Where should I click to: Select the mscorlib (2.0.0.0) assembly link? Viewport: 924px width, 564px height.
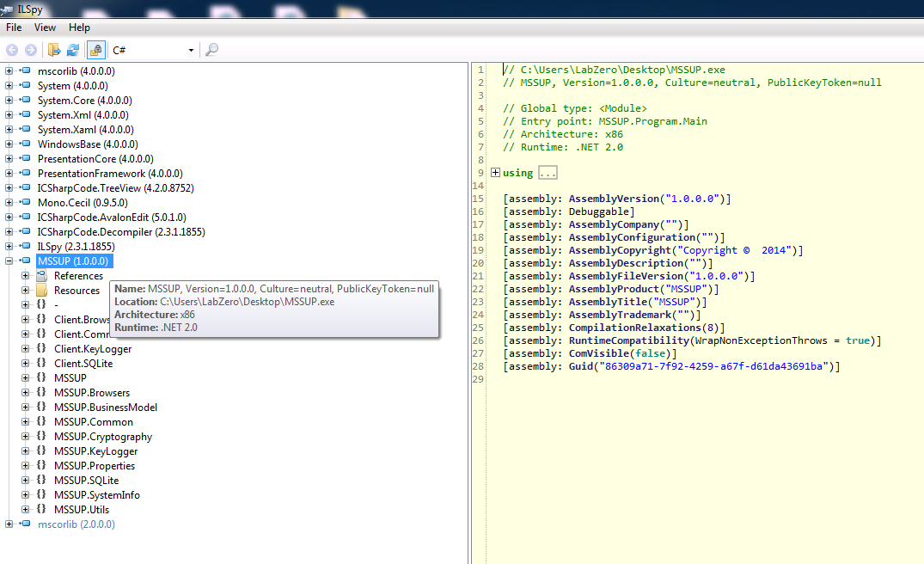[x=76, y=524]
